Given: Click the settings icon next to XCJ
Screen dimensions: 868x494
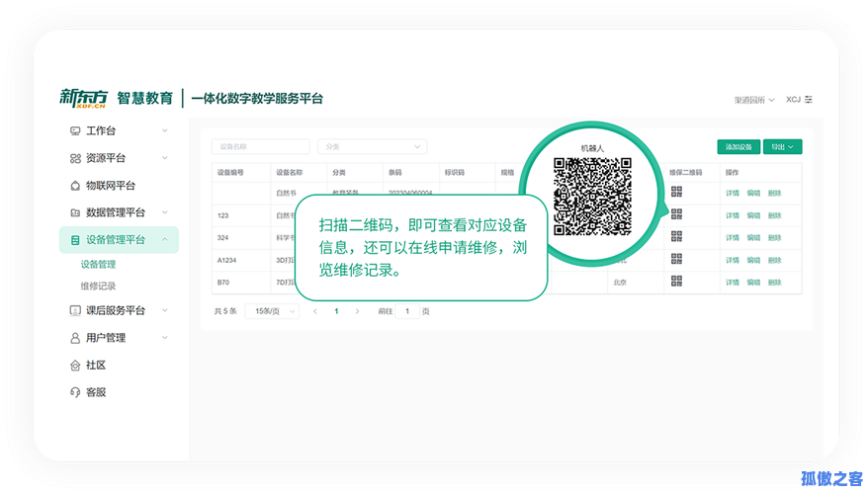Looking at the screenshot, I should point(809,100).
